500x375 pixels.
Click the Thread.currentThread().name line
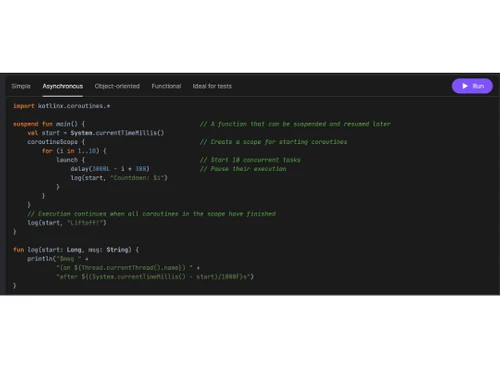[x=128, y=268]
